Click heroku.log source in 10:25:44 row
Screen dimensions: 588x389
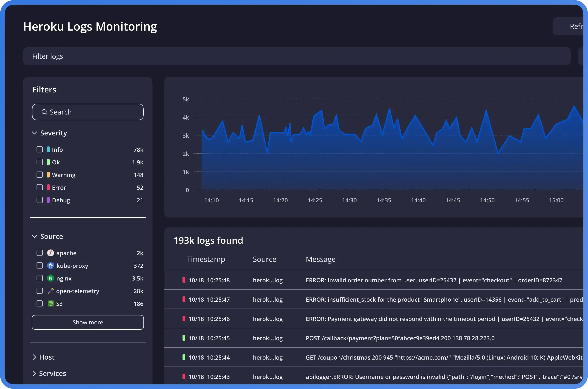[x=268, y=358]
